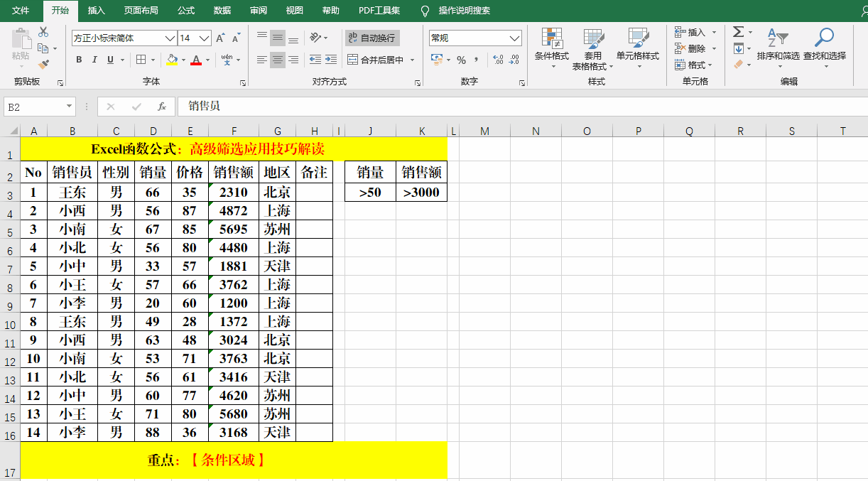Switch to the View (视图) tab
This screenshot has height=481, width=868.
pos(295,11)
